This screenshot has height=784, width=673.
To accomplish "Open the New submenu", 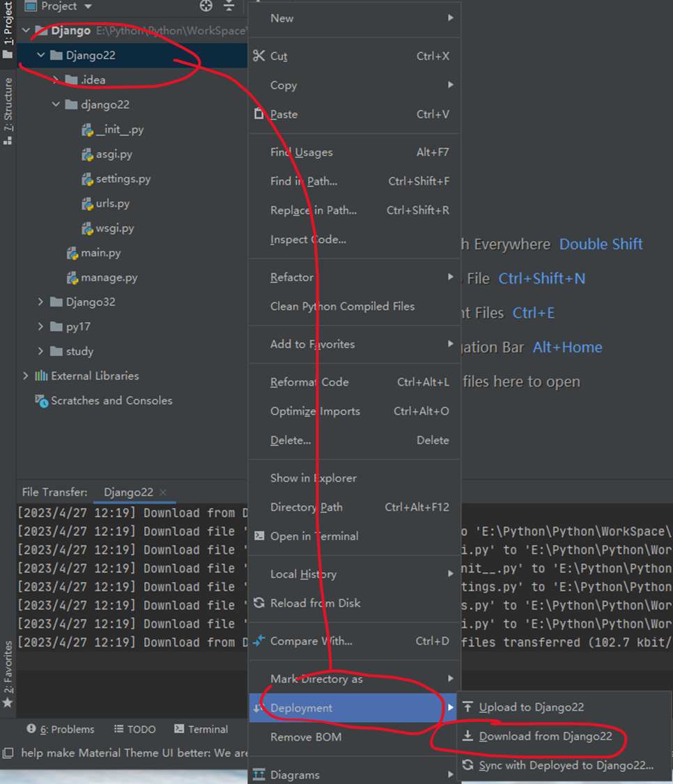I will pos(355,18).
